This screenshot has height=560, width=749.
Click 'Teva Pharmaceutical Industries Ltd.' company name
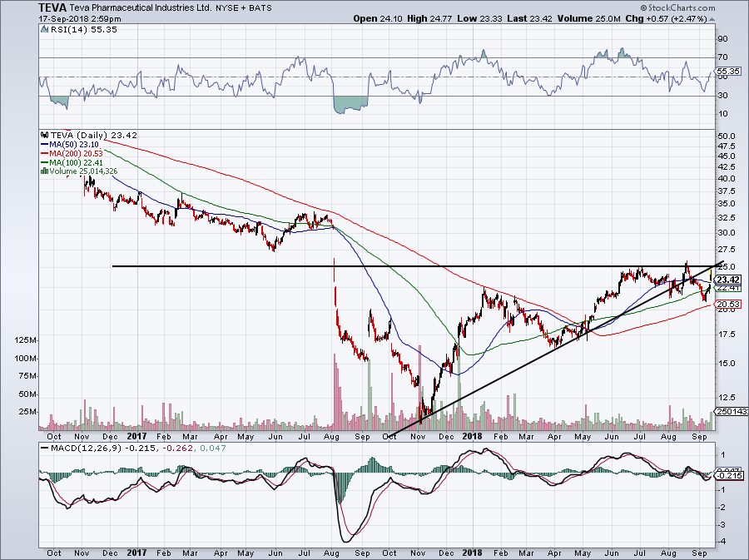141,8
